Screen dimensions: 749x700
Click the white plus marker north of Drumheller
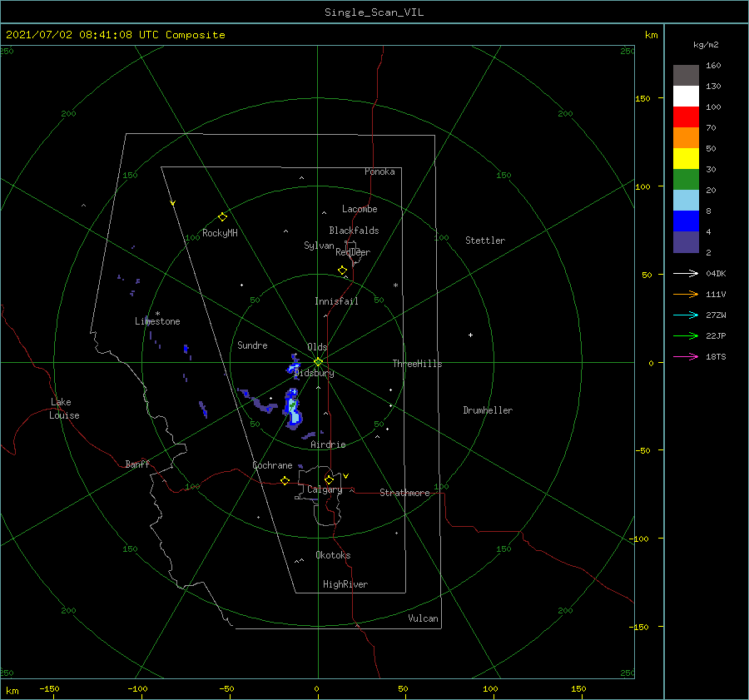tap(470, 335)
